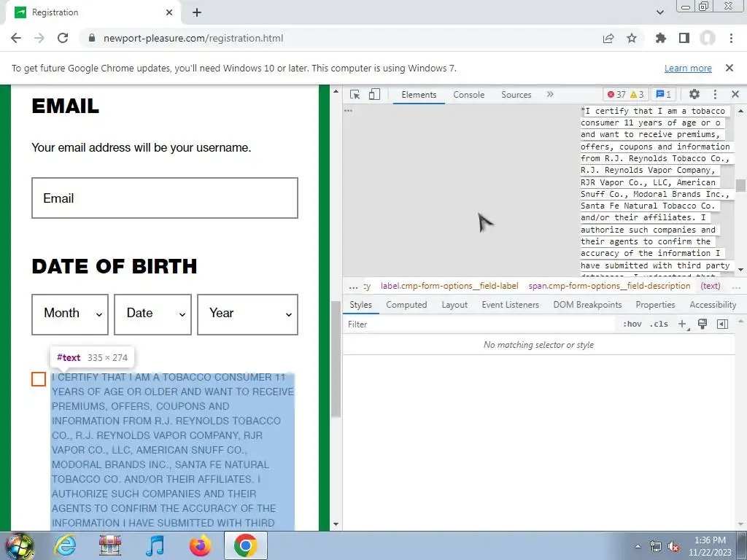Open the taskbar clock and date
Screen dimensions: 747x560
[x=710, y=546]
